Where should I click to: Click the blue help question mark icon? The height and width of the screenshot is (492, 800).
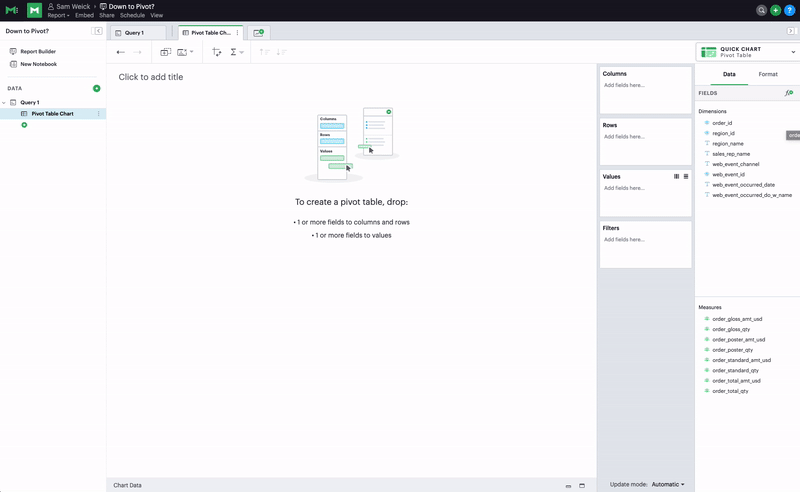click(x=790, y=10)
